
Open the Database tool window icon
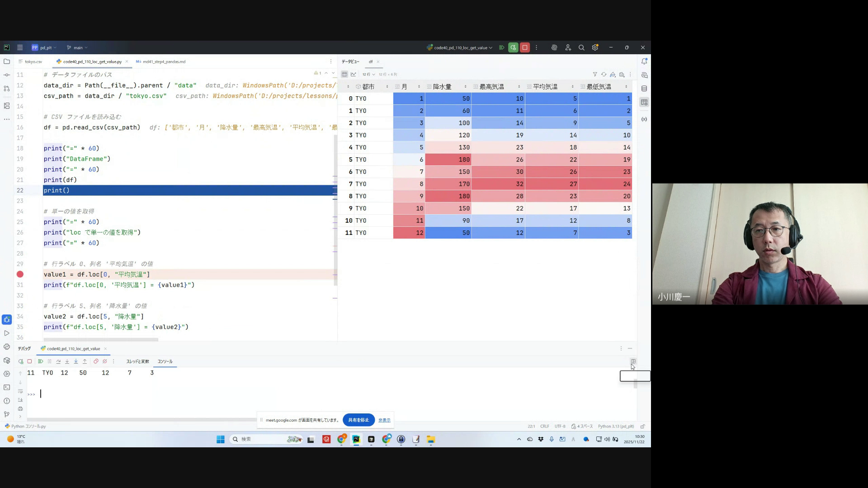pyautogui.click(x=644, y=89)
